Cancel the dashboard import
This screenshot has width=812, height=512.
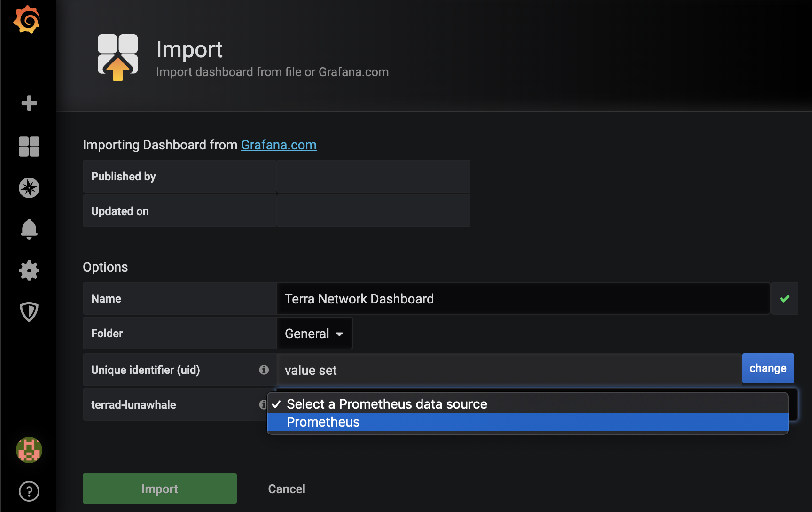click(x=287, y=489)
